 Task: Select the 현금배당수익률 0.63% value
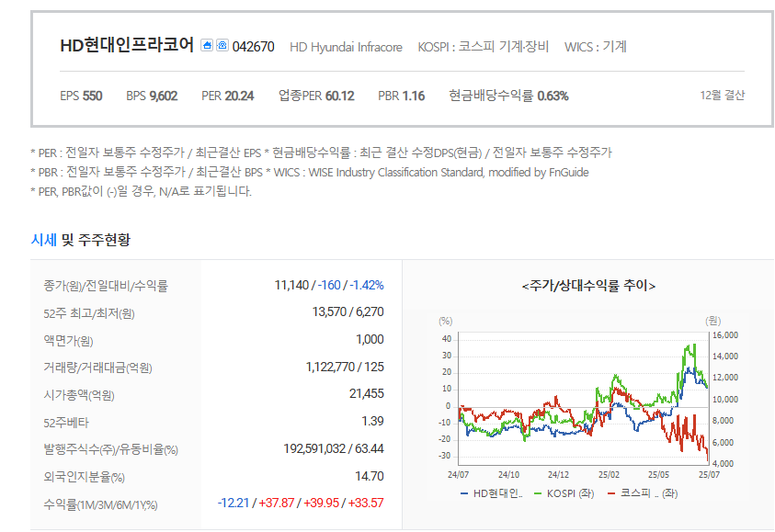508,96
